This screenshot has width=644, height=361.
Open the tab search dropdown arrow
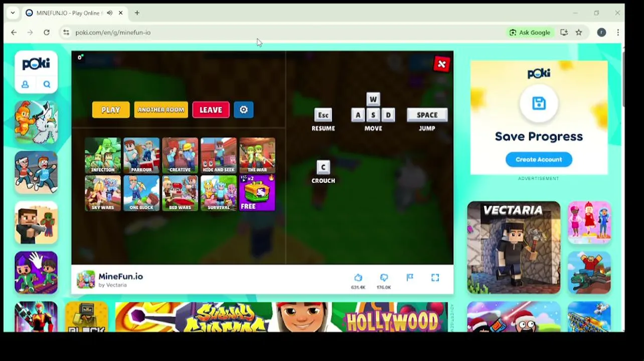point(13,13)
